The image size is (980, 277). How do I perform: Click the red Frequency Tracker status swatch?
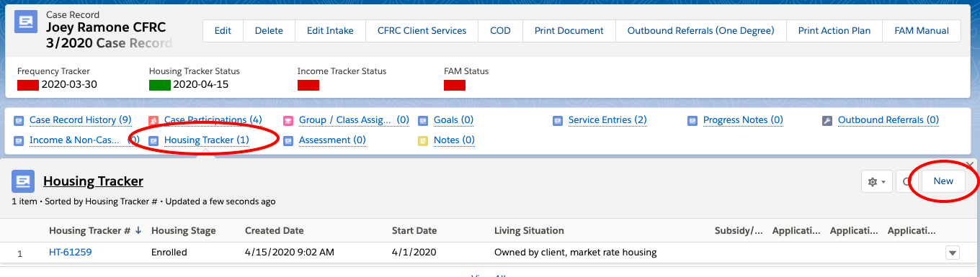(28, 85)
